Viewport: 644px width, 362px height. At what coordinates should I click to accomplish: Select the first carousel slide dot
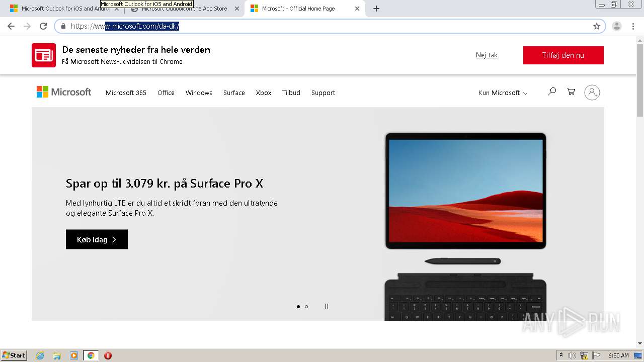tap(298, 307)
